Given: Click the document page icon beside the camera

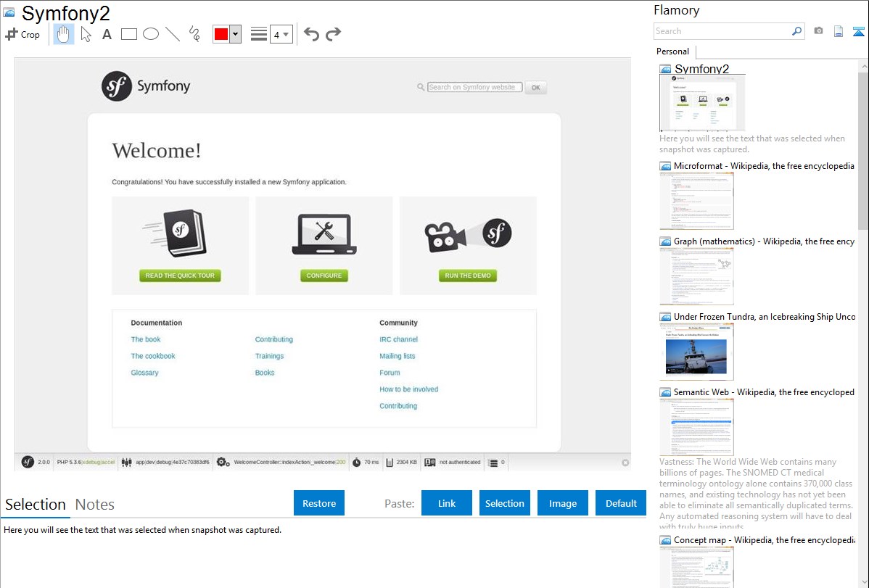Looking at the screenshot, I should [x=839, y=31].
